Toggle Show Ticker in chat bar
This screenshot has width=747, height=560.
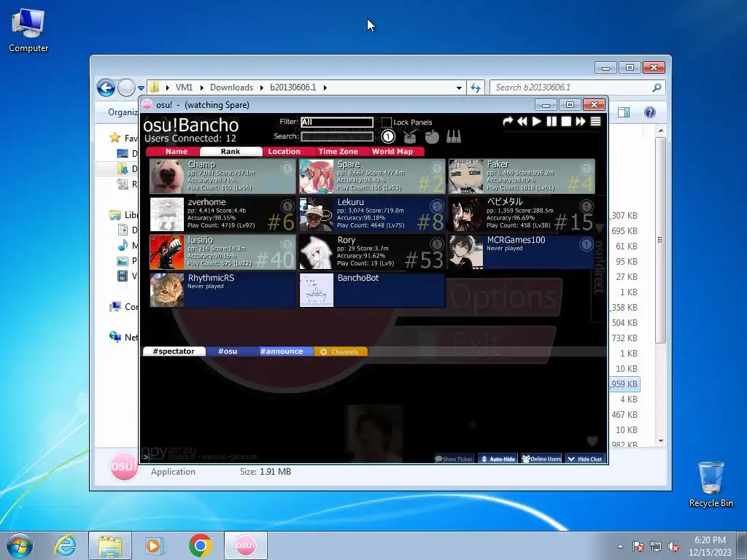[453, 459]
